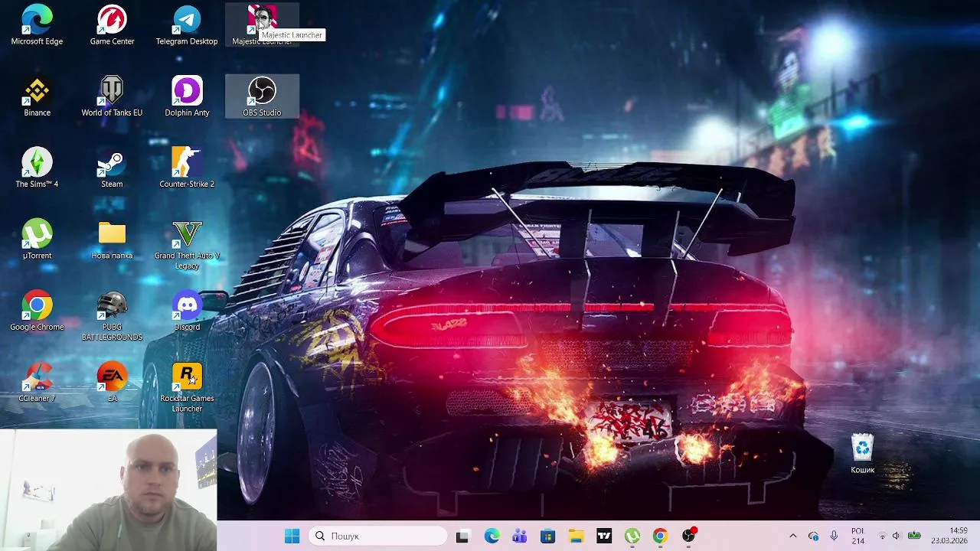Click the microphone tray icon
This screenshot has width=980, height=551.
click(834, 536)
